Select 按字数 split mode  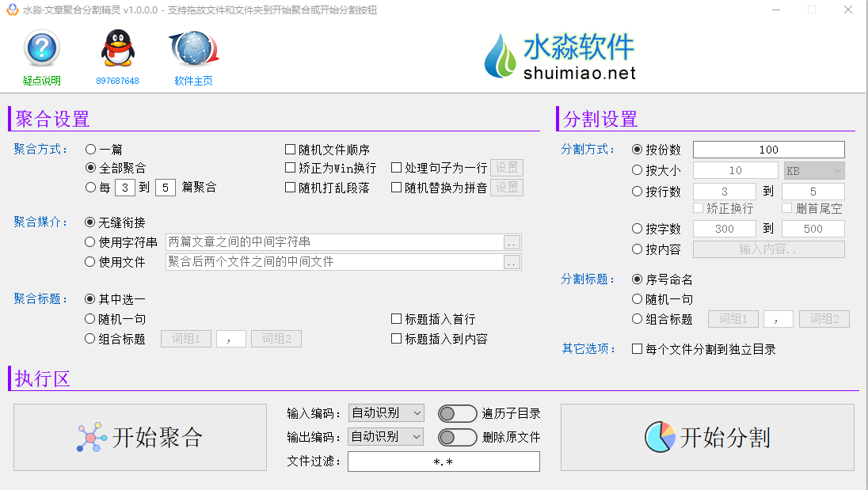pyautogui.click(x=657, y=229)
